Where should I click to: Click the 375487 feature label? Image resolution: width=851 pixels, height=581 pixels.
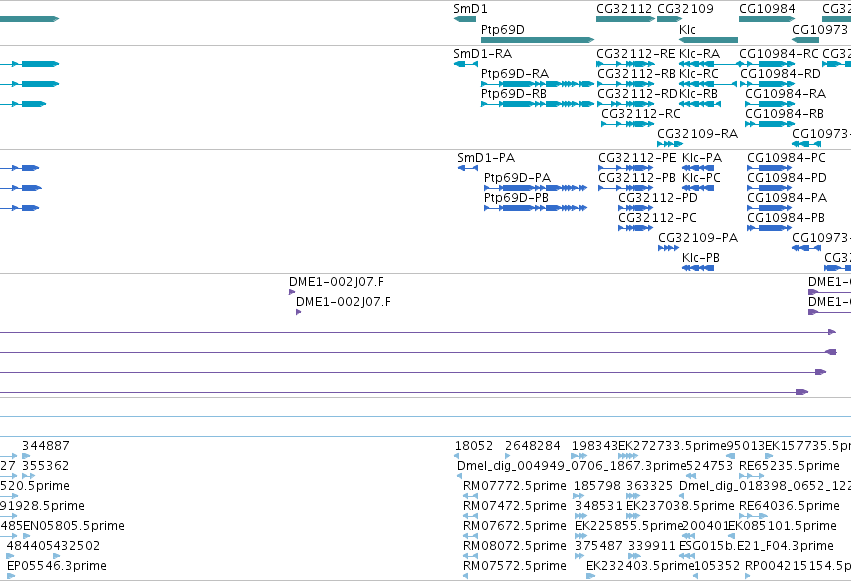pyautogui.click(x=599, y=546)
